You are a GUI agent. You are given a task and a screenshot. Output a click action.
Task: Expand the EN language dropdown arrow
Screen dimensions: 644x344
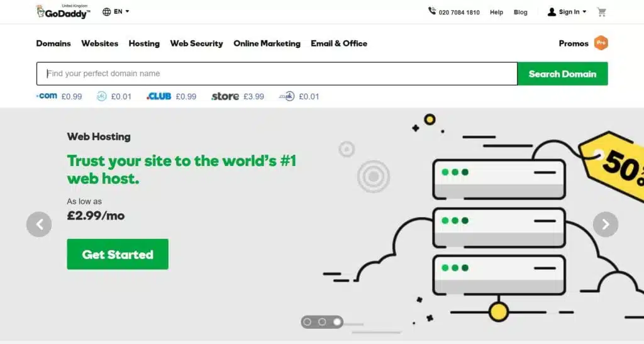(127, 11)
